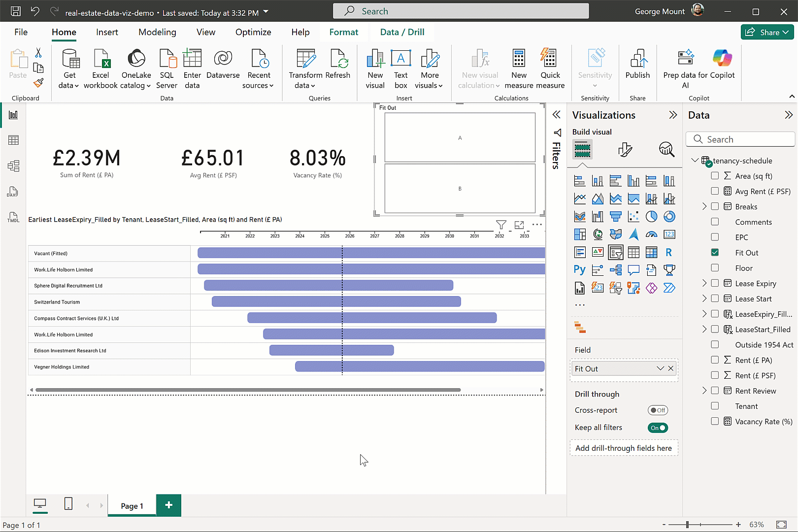The width and height of the screenshot is (798, 532).
Task: Open the Format visual pane tab
Action: 625,149
